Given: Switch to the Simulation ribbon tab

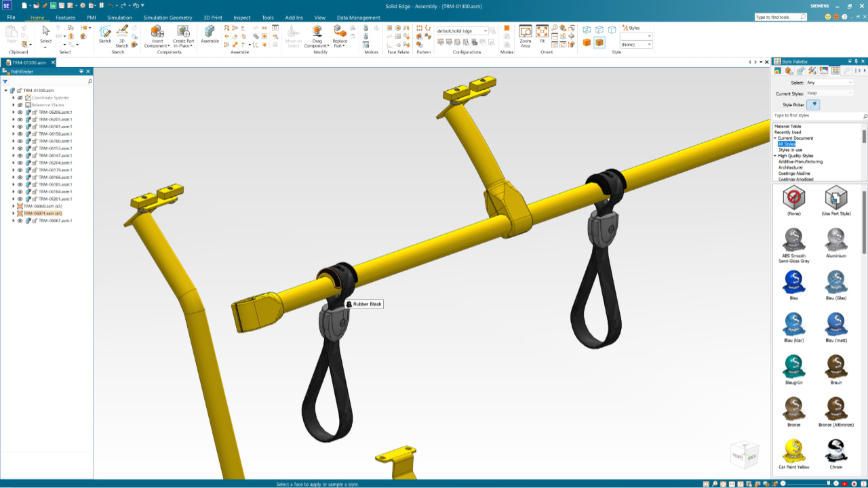Looking at the screenshot, I should (x=119, y=18).
